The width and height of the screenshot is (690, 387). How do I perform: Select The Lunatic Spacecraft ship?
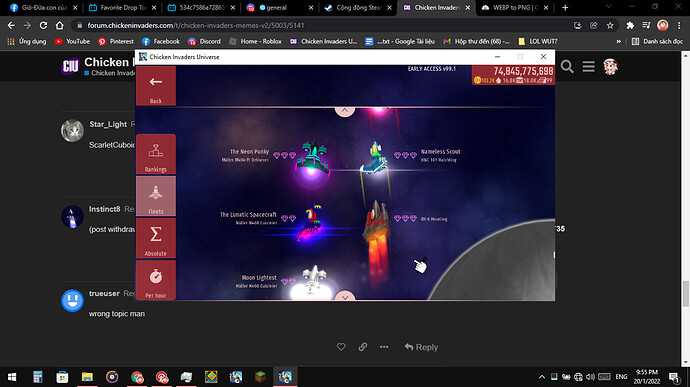click(x=311, y=222)
